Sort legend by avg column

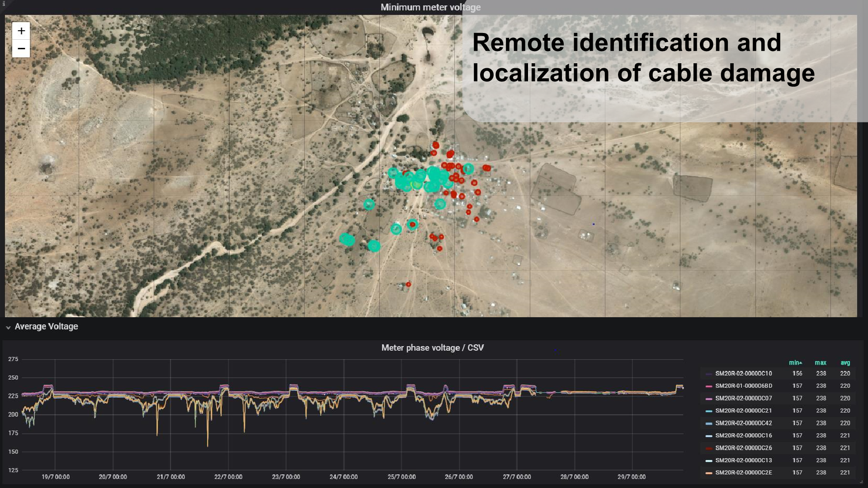coord(845,363)
